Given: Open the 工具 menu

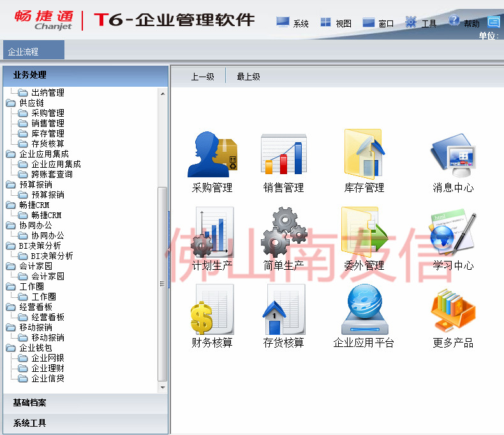Looking at the screenshot, I should 429,24.
